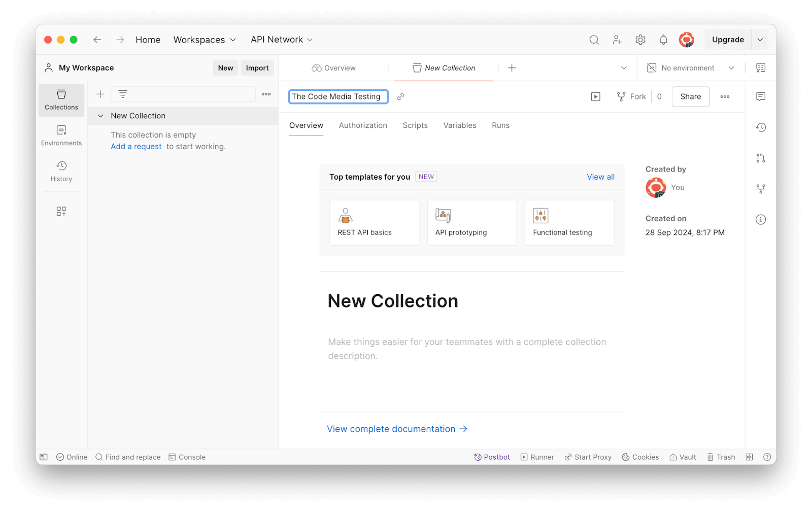Screen dimensions: 812x512
Task: Copy the collection link icon
Action: coord(400,96)
